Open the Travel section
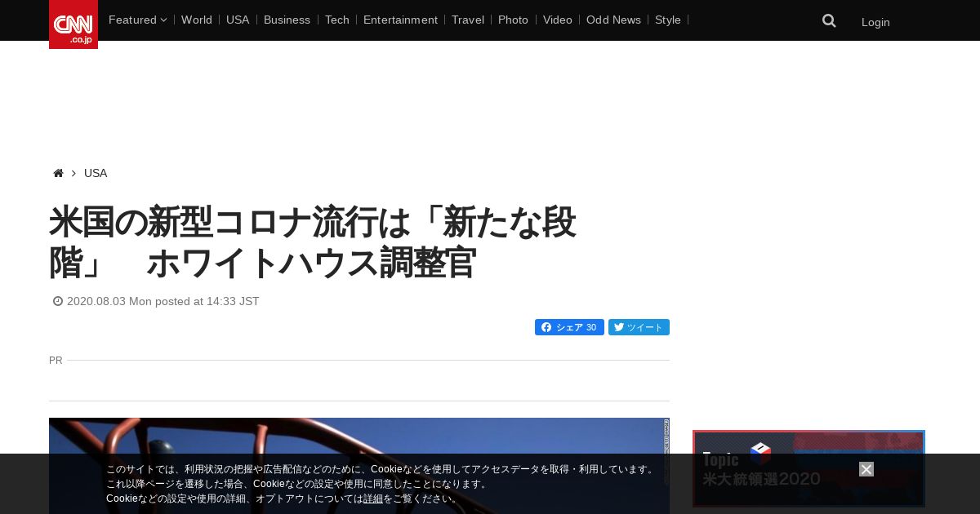Screen dimensions: 980x514 (468, 20)
